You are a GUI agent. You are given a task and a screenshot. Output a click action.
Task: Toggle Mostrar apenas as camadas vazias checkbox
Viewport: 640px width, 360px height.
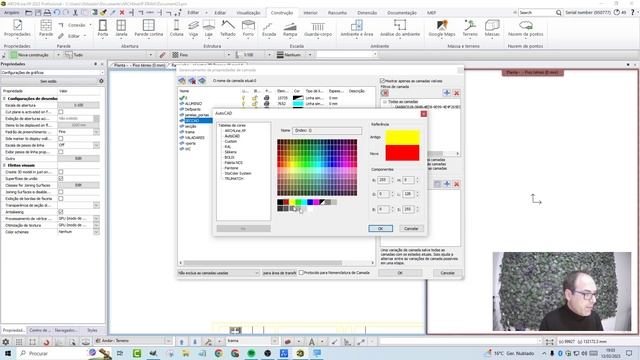[382, 81]
